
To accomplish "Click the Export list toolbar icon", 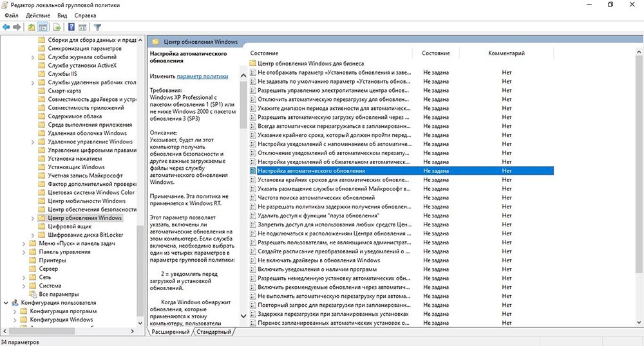I will pos(57,27).
